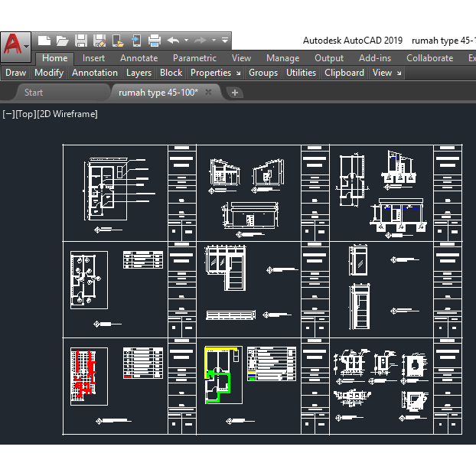Screen dimensions: 476x476
Task: Expand the Clipboard panel
Action: 344,73
